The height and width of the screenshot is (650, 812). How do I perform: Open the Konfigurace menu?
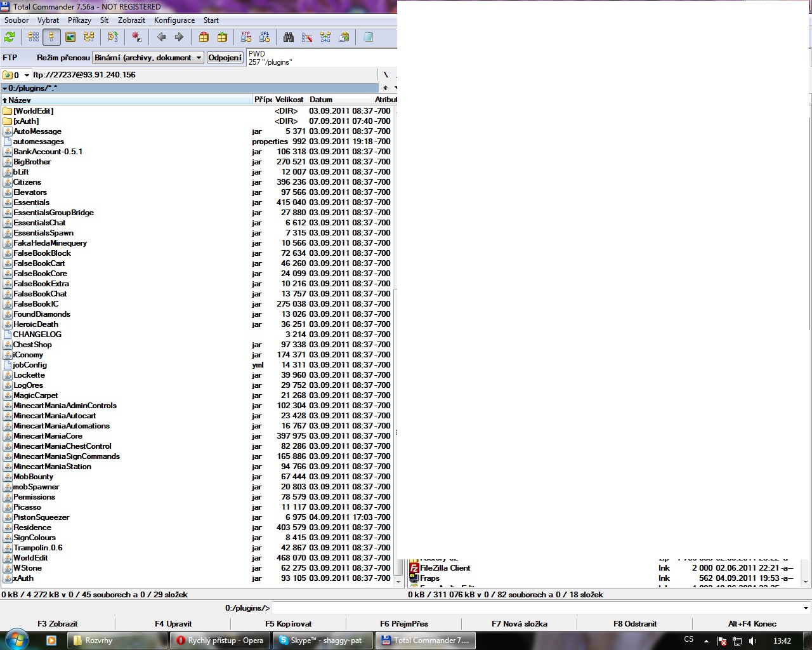pyautogui.click(x=174, y=20)
